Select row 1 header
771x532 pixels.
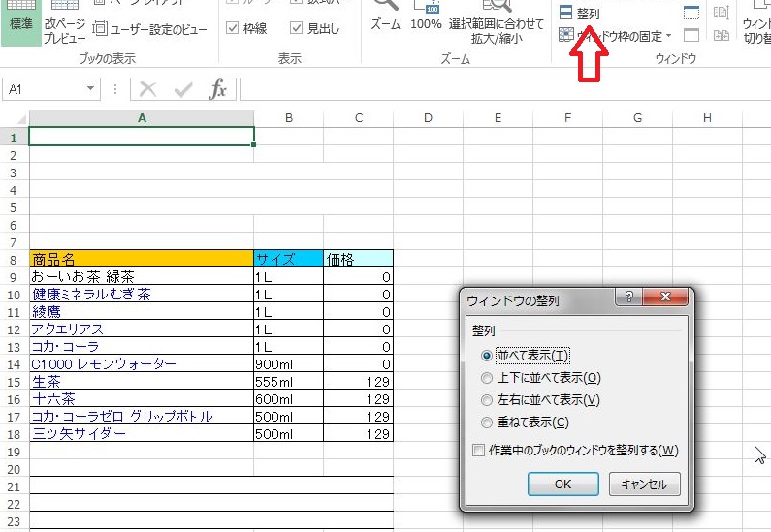coord(14,138)
